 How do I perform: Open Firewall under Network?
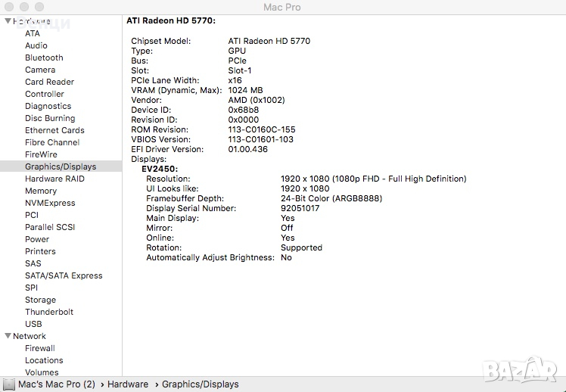tap(40, 348)
